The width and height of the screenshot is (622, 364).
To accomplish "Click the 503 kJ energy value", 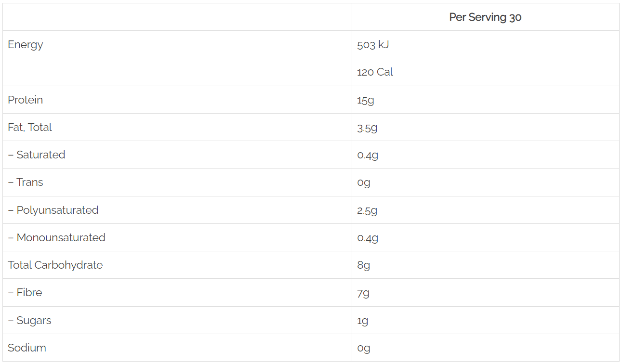I will (373, 45).
